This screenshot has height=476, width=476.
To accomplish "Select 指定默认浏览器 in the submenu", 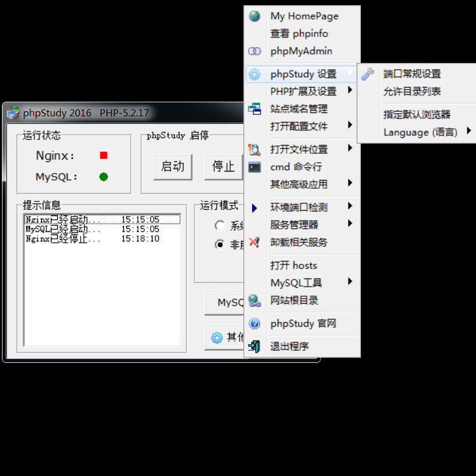I will [418, 114].
